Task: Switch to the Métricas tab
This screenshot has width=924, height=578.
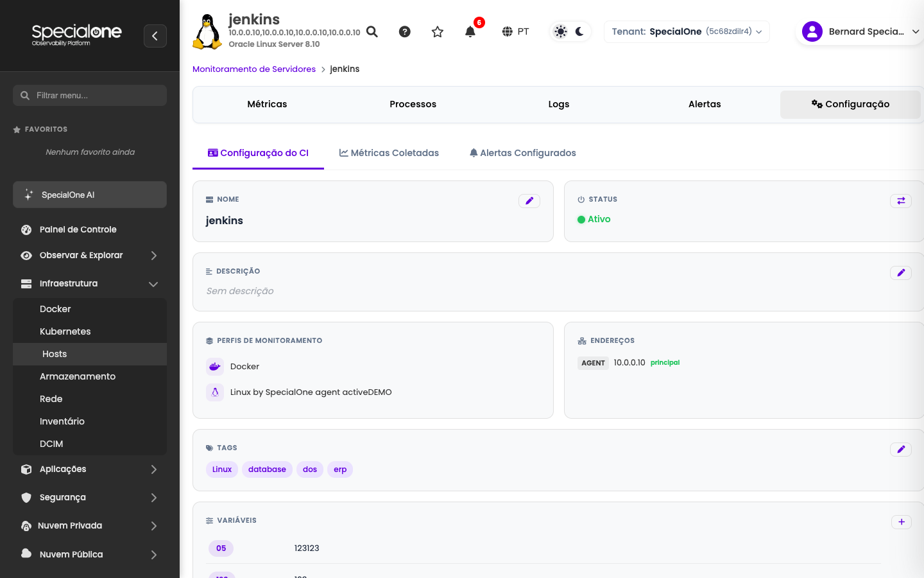Action: click(267, 104)
